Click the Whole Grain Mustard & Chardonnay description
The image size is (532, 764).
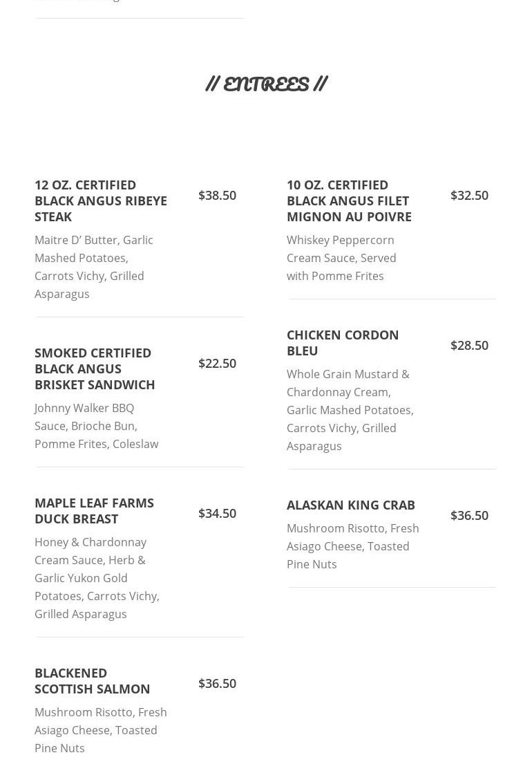click(350, 410)
